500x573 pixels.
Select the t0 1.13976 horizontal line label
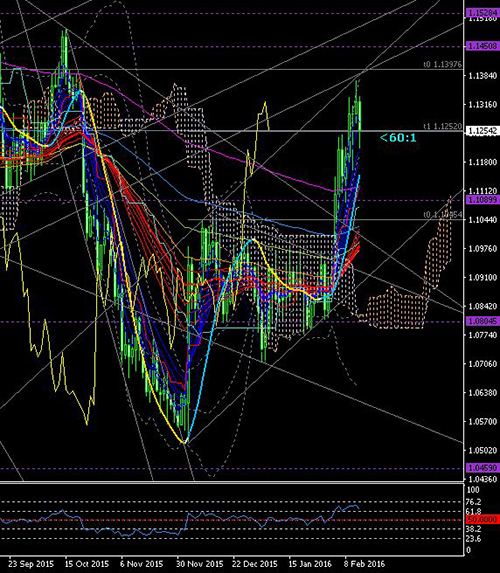point(443,64)
